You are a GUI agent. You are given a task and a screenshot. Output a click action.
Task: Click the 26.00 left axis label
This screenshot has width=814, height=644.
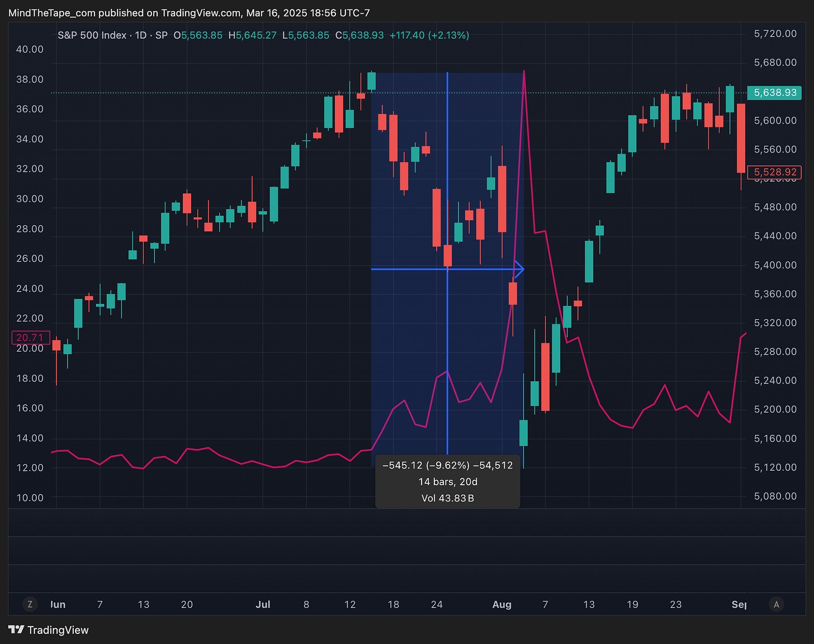pos(30,259)
